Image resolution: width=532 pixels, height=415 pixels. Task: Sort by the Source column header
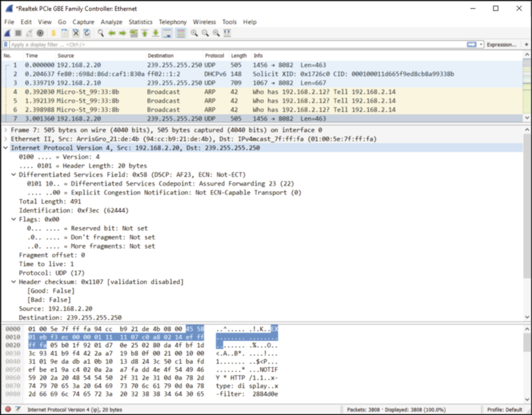tap(101, 55)
